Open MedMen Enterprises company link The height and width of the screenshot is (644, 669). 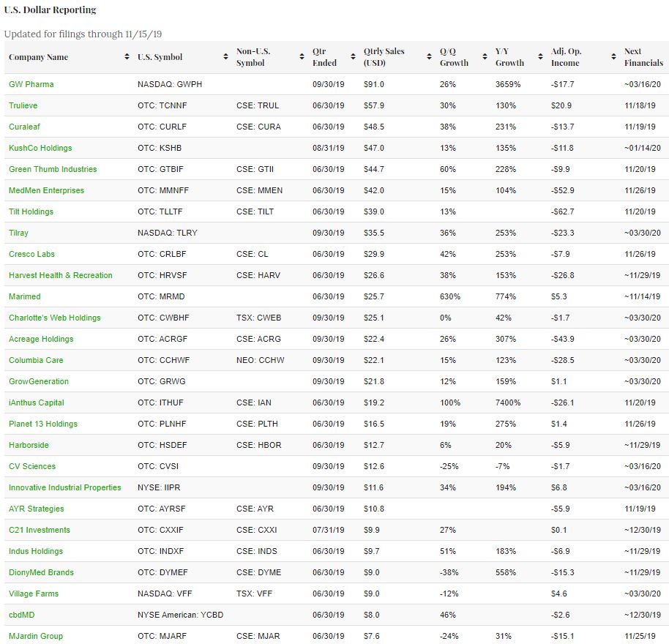46,190
